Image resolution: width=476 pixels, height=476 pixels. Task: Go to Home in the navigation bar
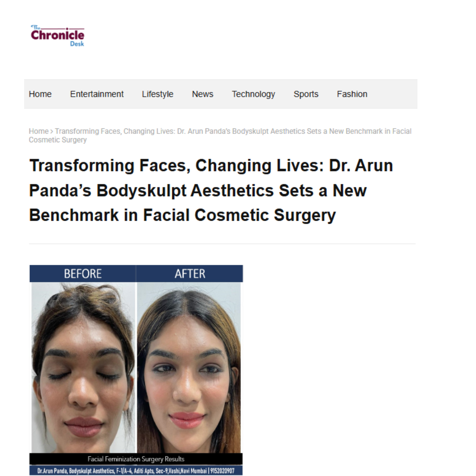(40, 94)
